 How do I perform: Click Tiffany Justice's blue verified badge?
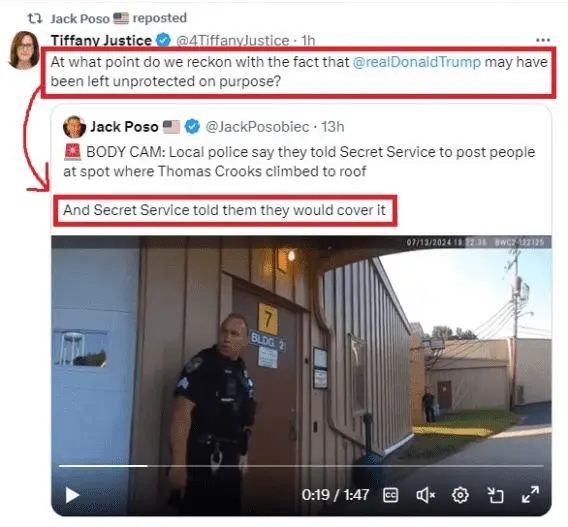point(163,40)
